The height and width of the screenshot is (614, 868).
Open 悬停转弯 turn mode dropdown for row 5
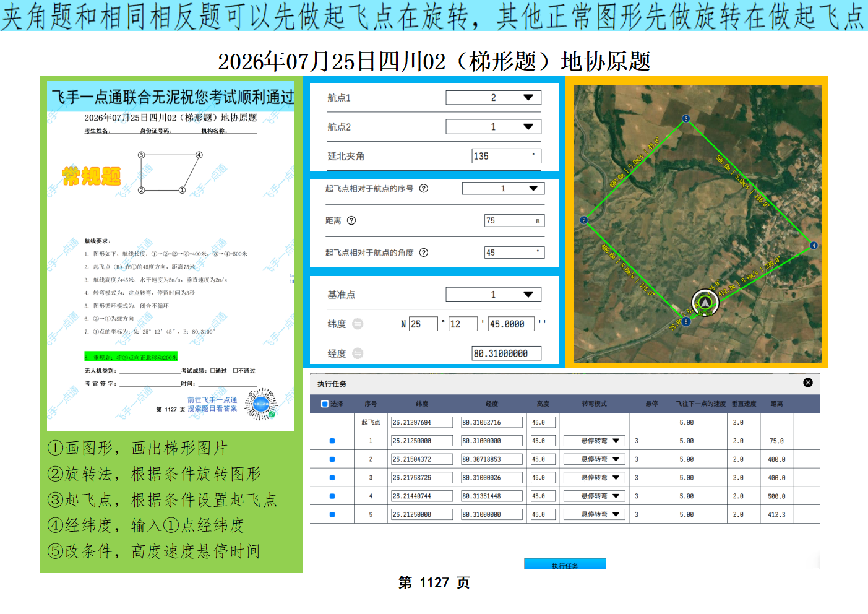[595, 514]
